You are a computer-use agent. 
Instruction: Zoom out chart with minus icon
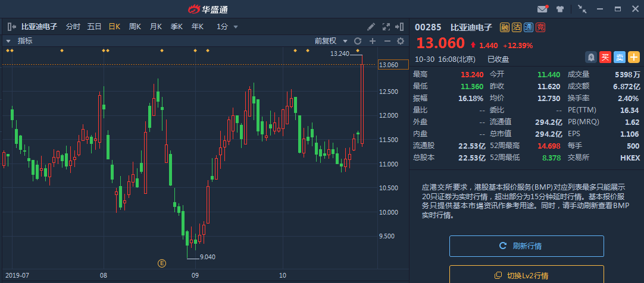(387, 41)
